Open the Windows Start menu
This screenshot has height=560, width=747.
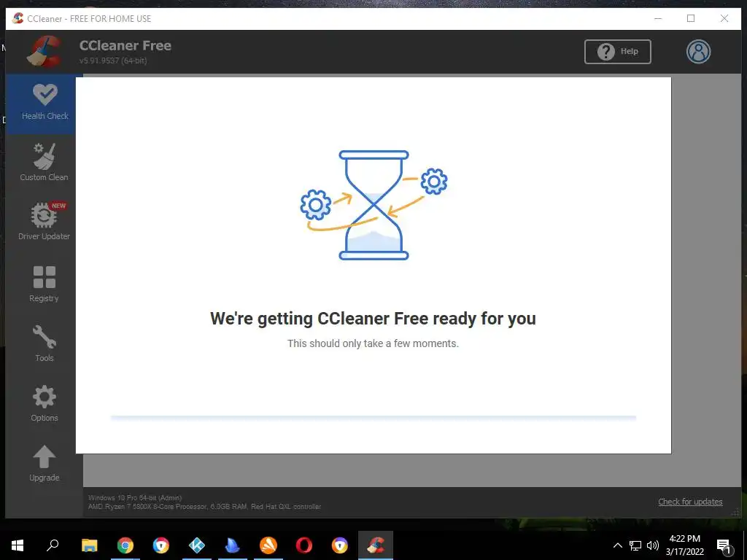[18, 545]
